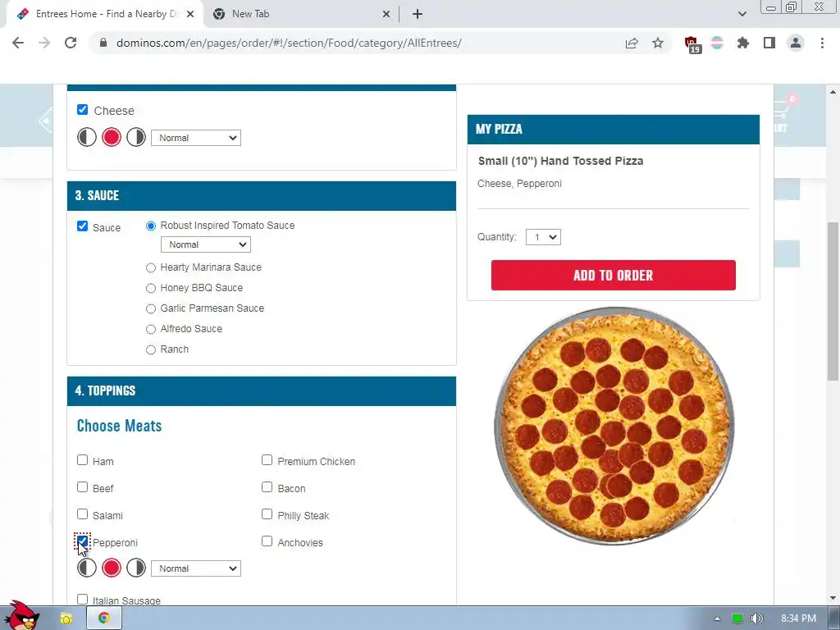This screenshot has width=840, height=630.
Task: Click the volume speaker tray icon
Action: point(756,619)
